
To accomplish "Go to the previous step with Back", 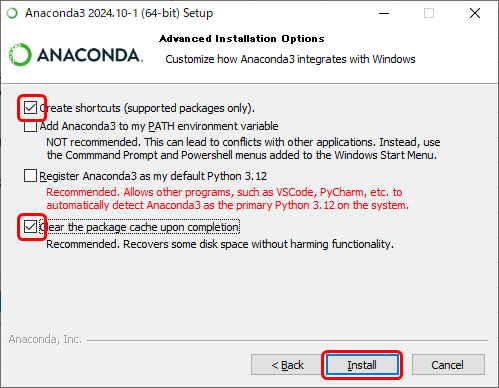I will click(287, 365).
